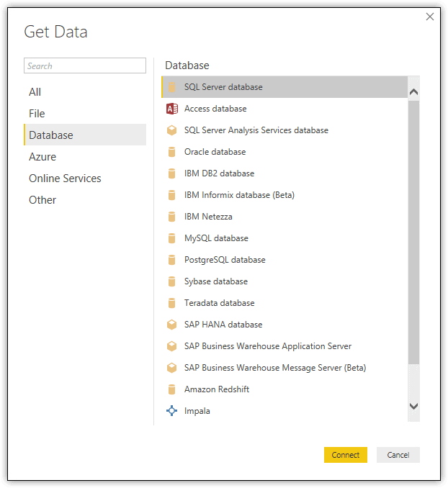Screen dimensions: 448x488
Task: Click the connector list scrollbar thumb
Action: [x=413, y=232]
